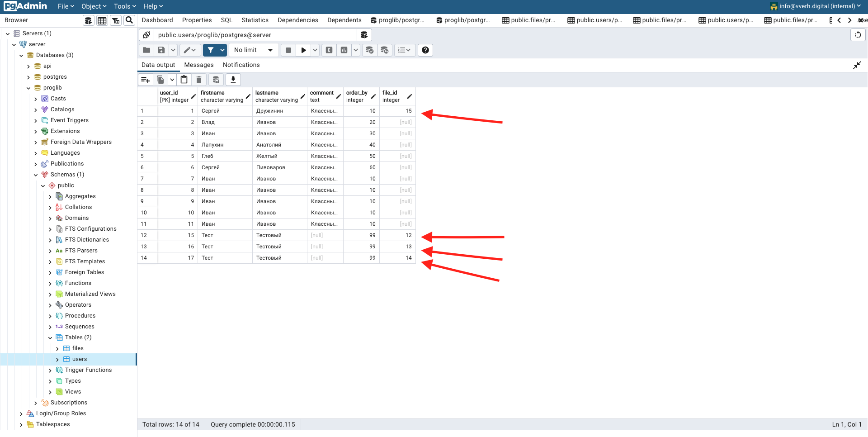Viewport: 868px width, 437px height.
Task: Click the Add row icon
Action: coord(146,80)
